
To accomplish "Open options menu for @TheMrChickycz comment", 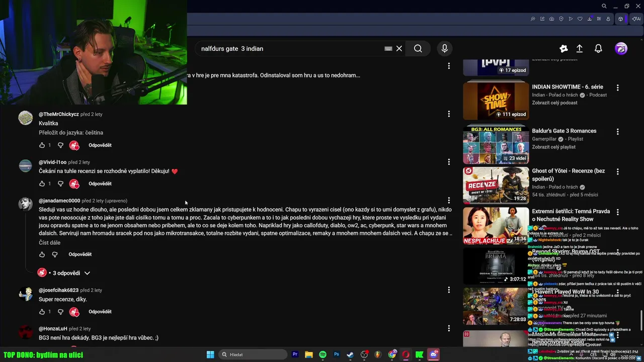I will (449, 114).
